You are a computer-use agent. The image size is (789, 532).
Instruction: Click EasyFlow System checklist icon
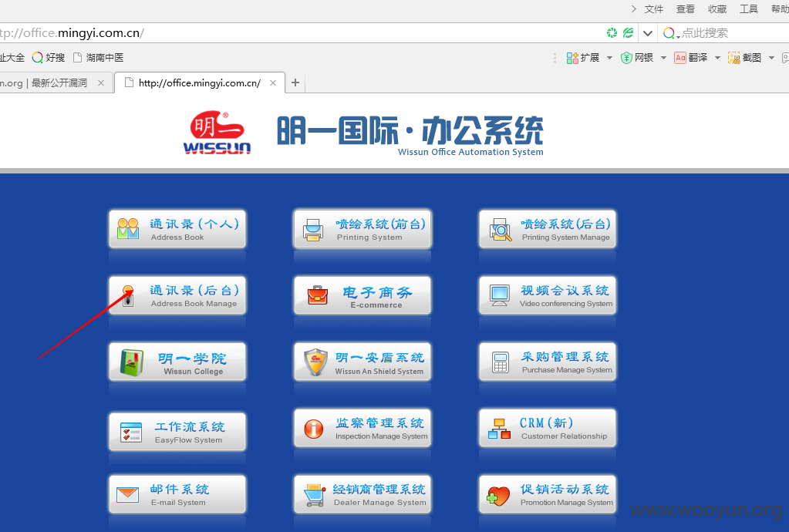point(131,433)
